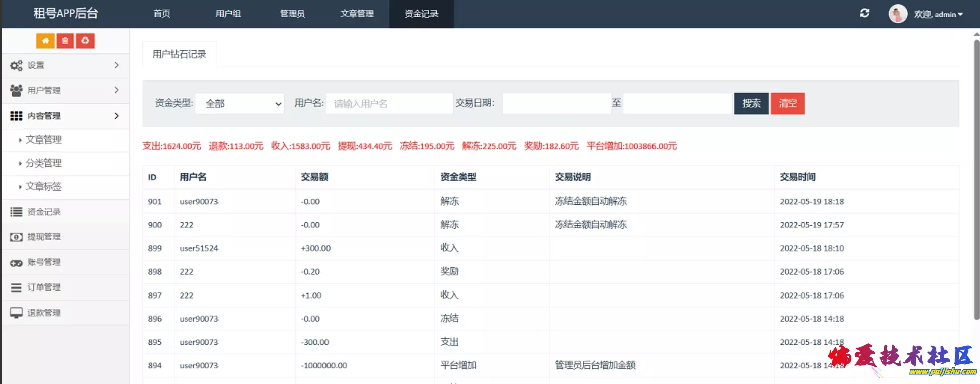Switch to the 文章管理 top menu

(357, 14)
